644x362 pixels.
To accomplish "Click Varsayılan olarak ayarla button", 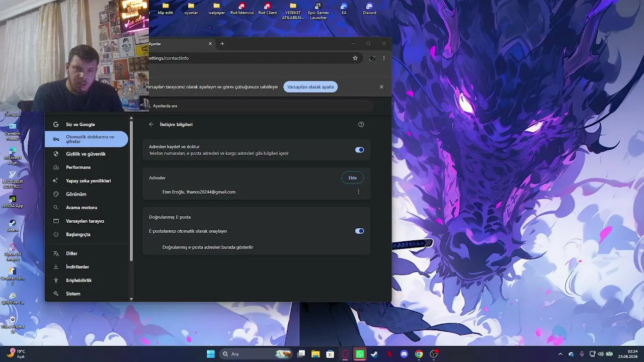I will [x=310, y=87].
